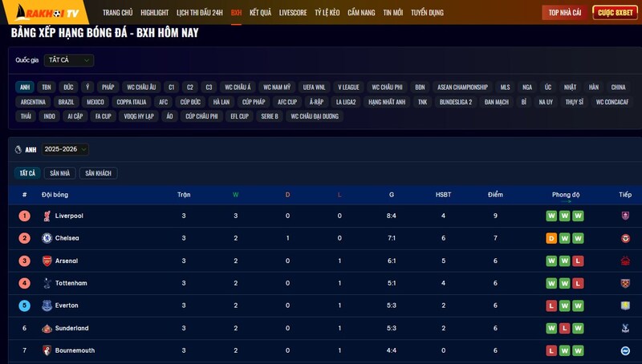Go to TRANG CHỦ home page

[117, 13]
